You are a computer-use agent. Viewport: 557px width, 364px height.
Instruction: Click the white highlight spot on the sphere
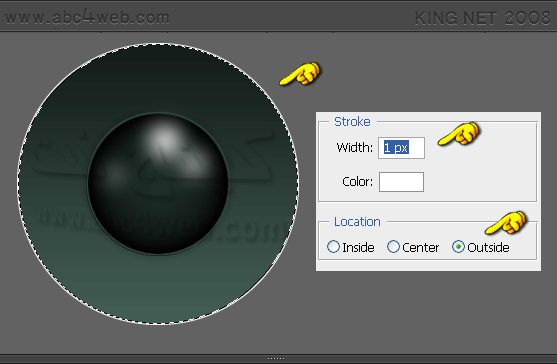coord(164,140)
